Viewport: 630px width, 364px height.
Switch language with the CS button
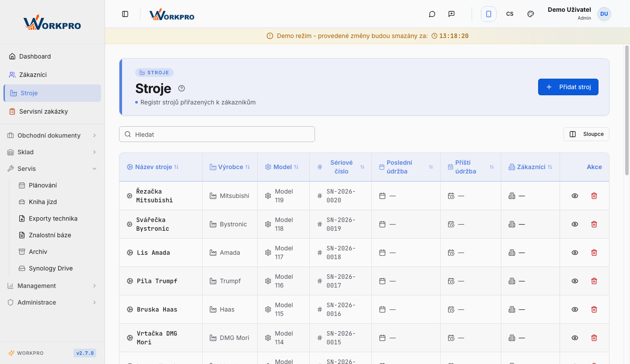pyautogui.click(x=510, y=14)
